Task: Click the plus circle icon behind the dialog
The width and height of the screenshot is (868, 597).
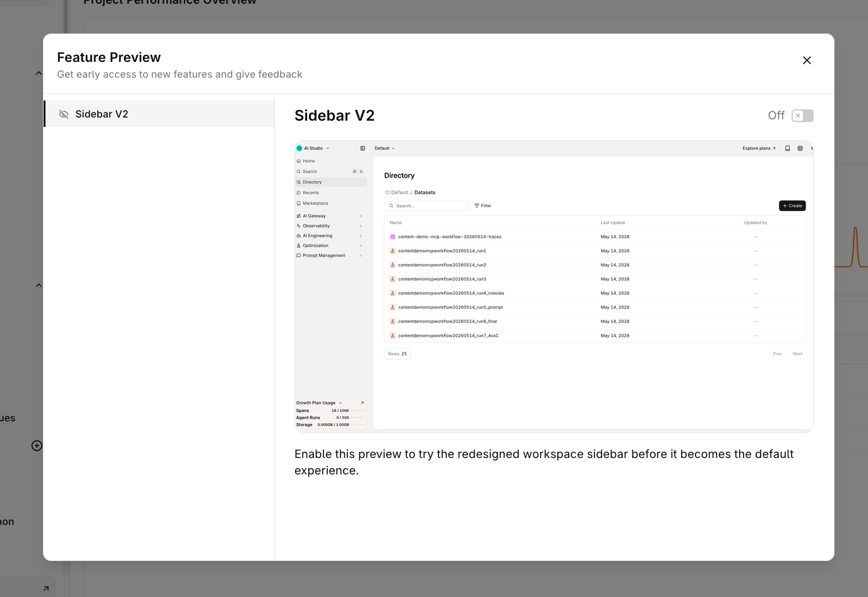Action: pos(37,446)
